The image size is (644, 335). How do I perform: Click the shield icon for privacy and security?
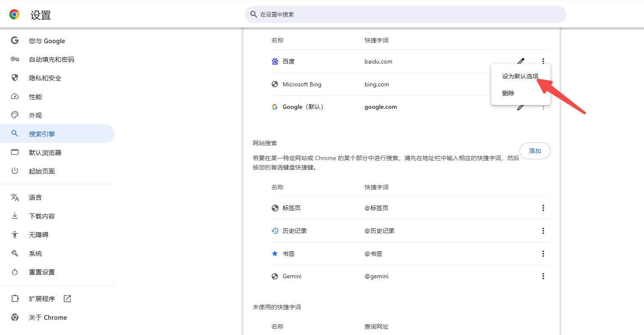pyautogui.click(x=15, y=78)
